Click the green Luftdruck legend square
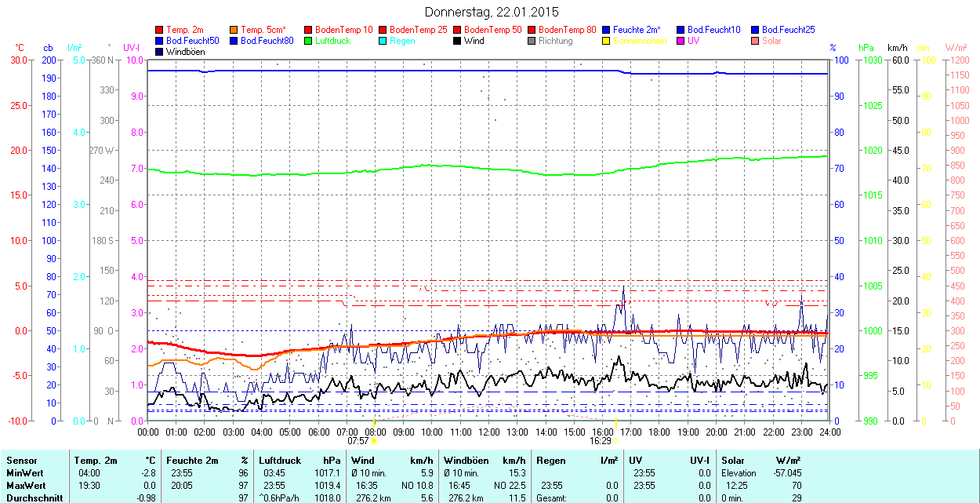 click(309, 41)
